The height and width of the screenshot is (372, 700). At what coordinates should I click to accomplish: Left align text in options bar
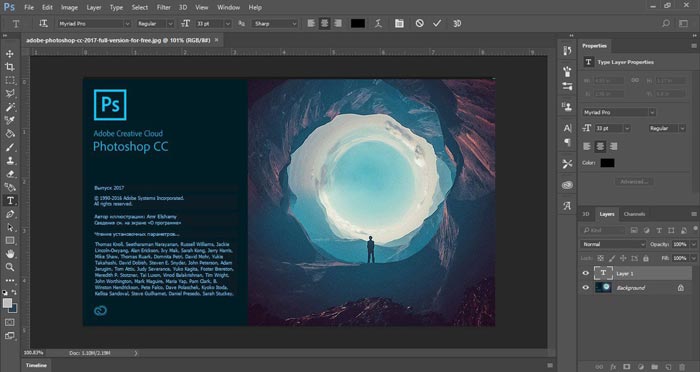coord(312,24)
